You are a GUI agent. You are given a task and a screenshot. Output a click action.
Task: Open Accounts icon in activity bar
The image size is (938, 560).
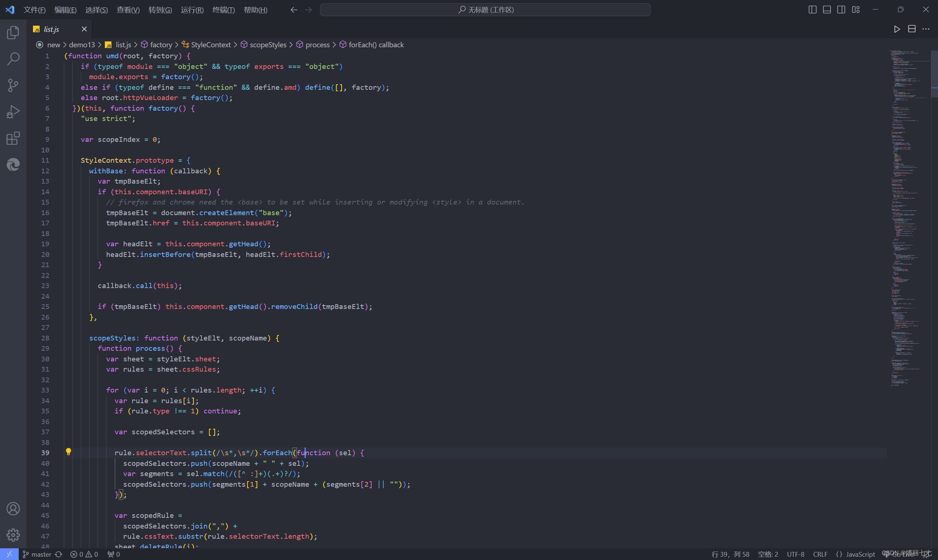pyautogui.click(x=13, y=509)
